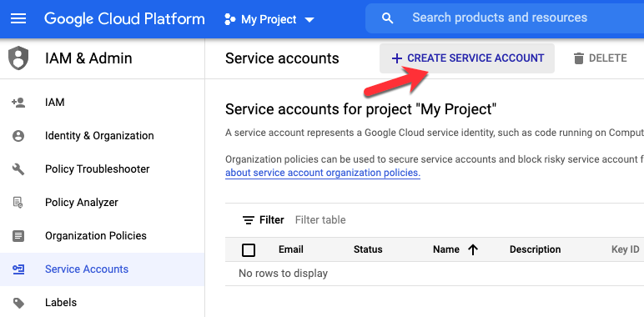
Task: Click heading Service accounts for project "My Project"
Action: point(361,109)
